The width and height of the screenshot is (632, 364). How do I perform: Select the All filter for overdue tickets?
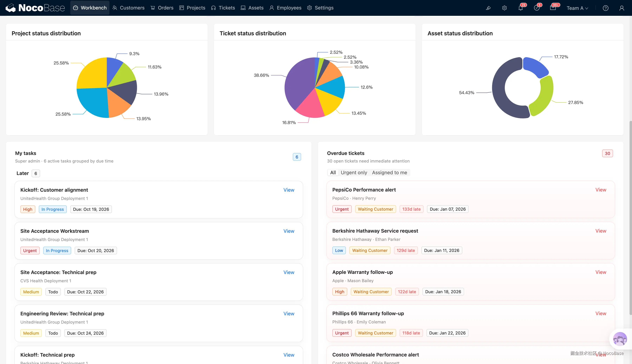point(333,173)
